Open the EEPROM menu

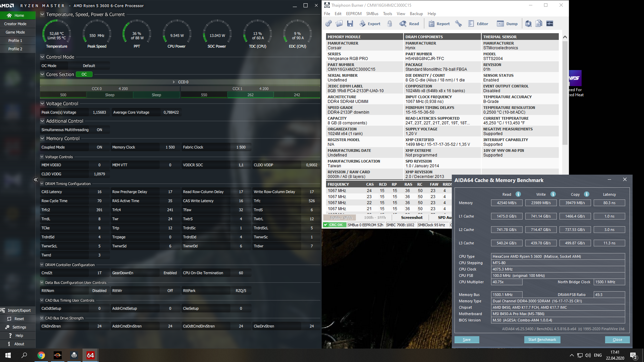[x=354, y=14]
